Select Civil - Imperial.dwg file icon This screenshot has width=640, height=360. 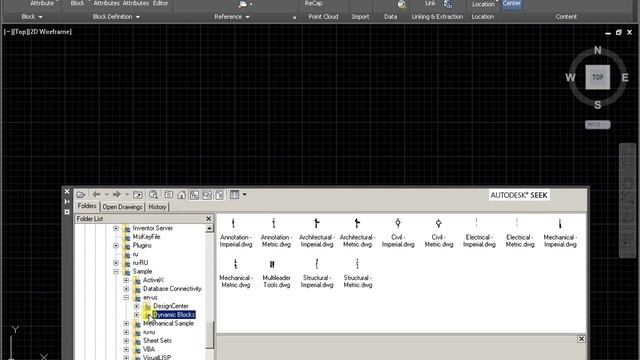pyautogui.click(x=398, y=223)
